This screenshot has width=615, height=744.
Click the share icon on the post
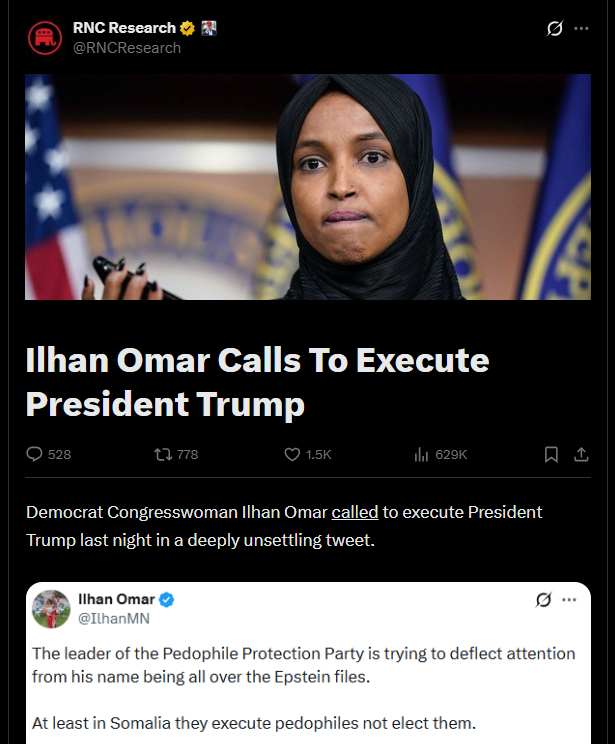tap(581, 455)
